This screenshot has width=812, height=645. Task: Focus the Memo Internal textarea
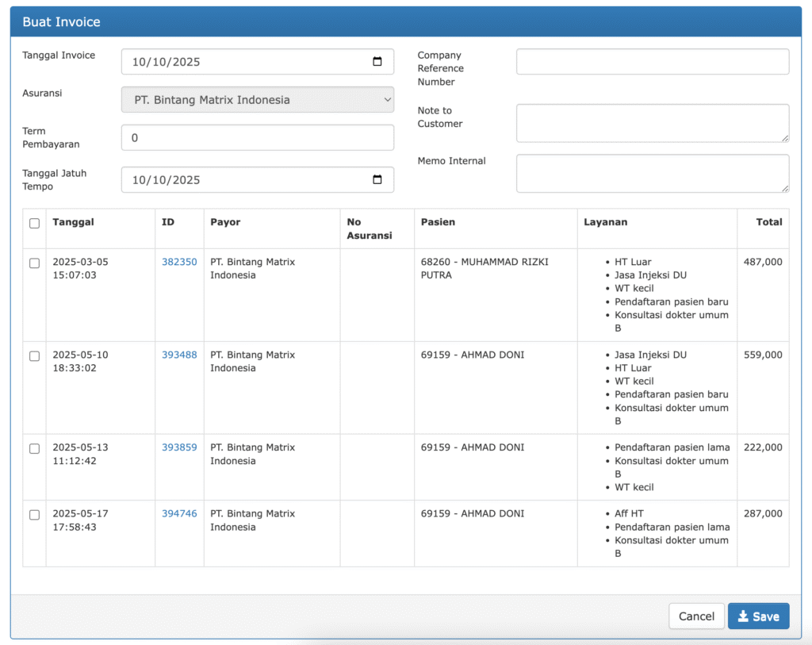(652, 173)
